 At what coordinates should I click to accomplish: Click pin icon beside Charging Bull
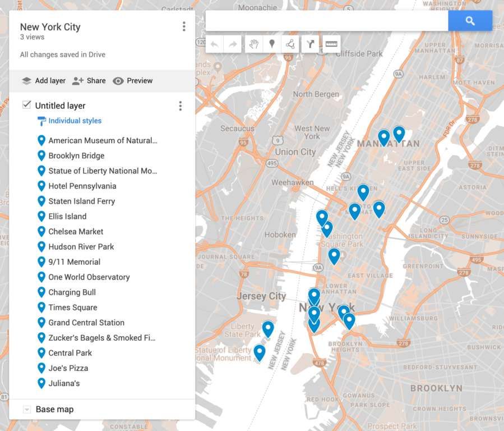pyautogui.click(x=41, y=292)
